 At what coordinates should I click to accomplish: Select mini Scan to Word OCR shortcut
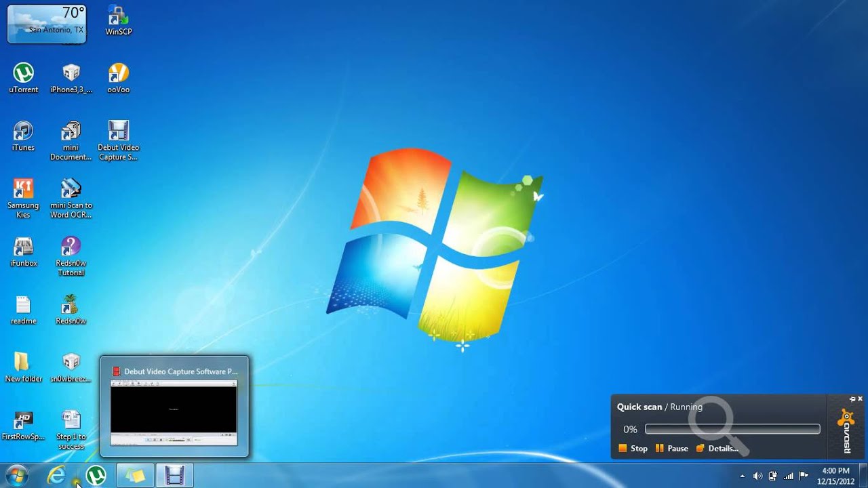click(71, 199)
